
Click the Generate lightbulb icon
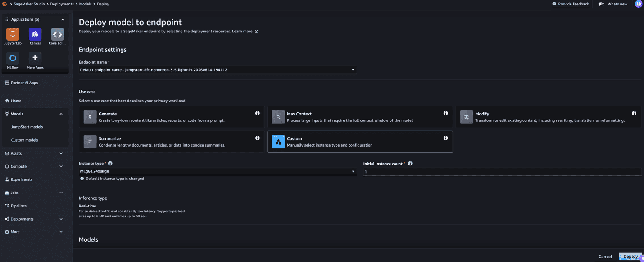click(x=90, y=117)
